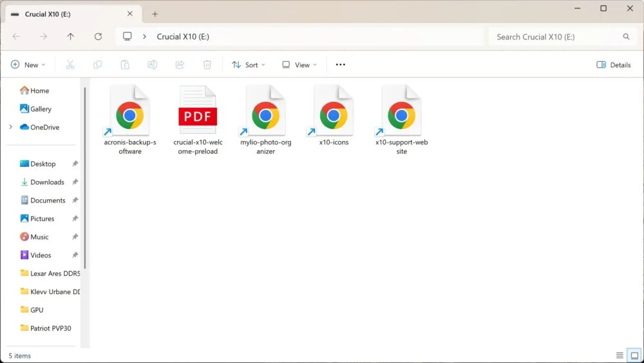Click the navigation pane scrollbar

[85, 177]
